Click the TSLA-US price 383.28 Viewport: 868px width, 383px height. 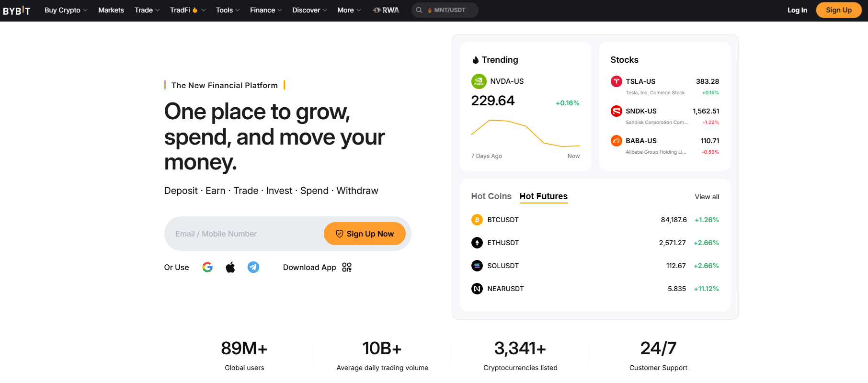tap(708, 81)
